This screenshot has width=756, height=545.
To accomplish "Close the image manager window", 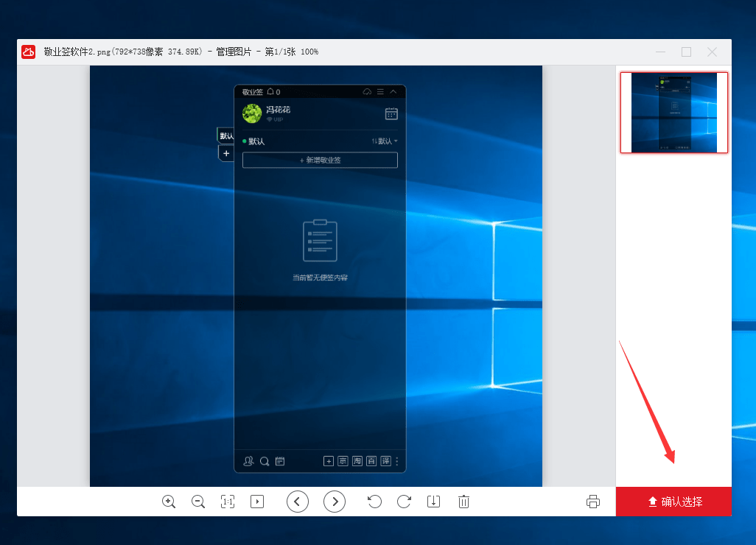I will (712, 52).
